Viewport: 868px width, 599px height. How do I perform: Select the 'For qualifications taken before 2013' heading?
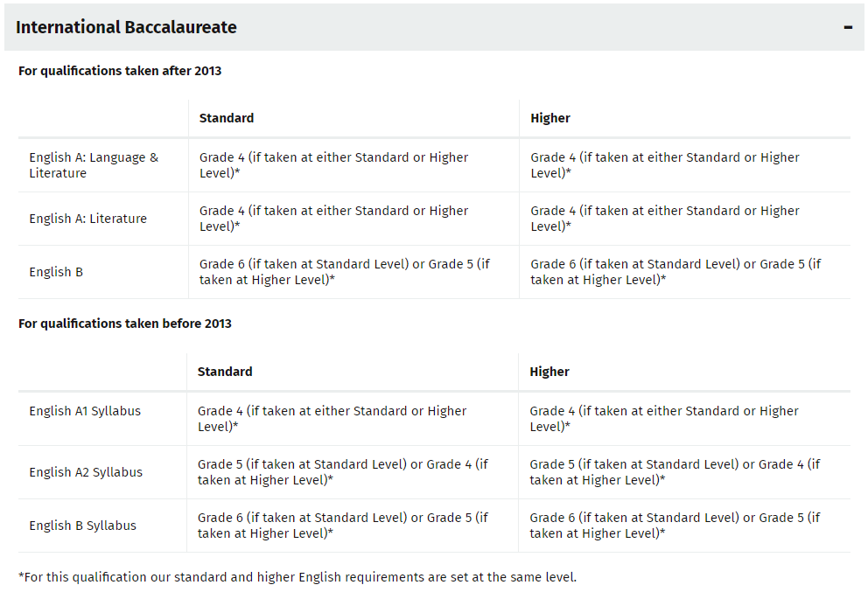tap(125, 324)
